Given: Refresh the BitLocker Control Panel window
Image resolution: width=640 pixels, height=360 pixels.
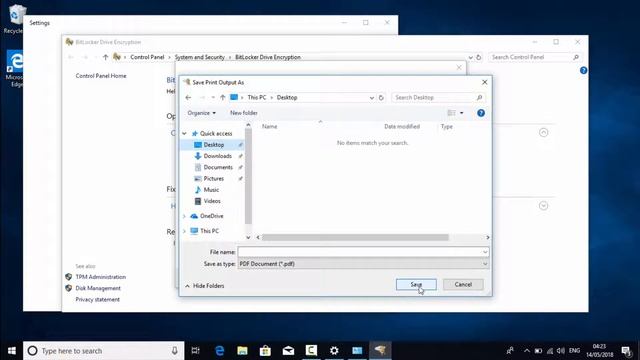Looking at the screenshot, I should click(x=479, y=57).
